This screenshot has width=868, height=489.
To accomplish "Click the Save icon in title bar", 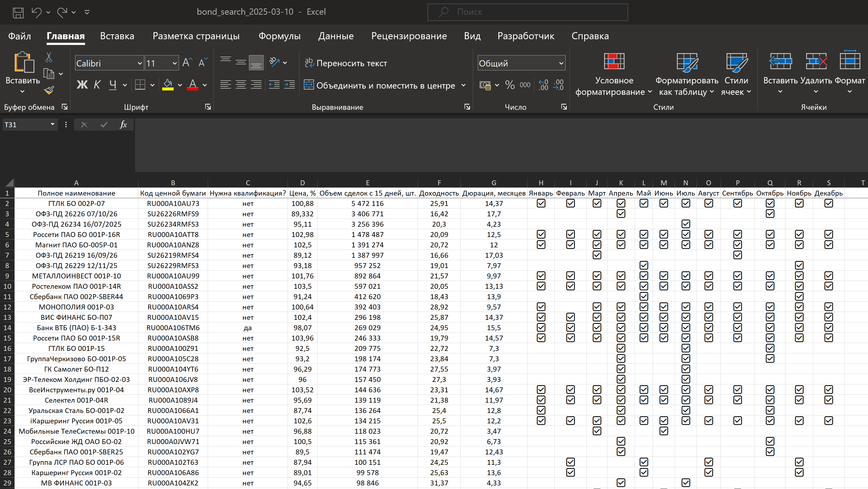I will click(18, 13).
